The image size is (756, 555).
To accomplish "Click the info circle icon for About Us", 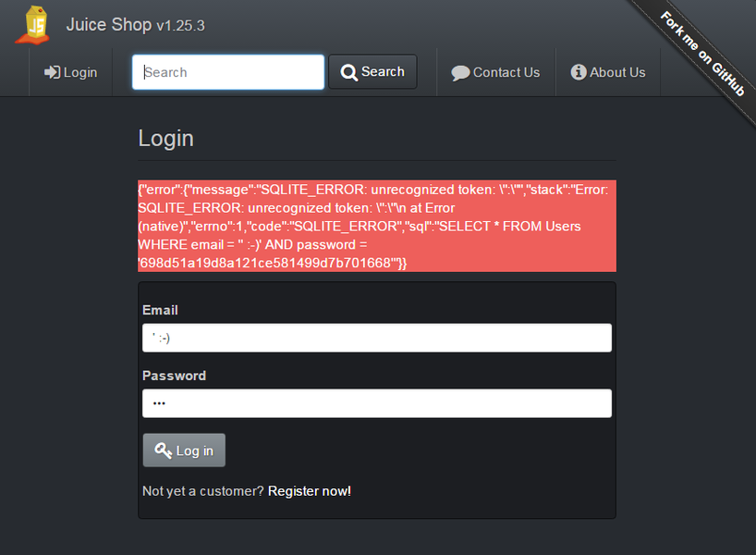I will pos(579,72).
